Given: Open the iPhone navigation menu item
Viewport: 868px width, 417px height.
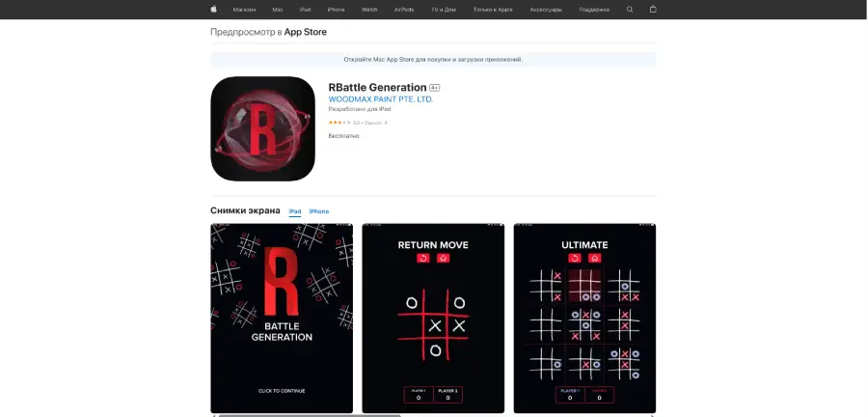Looking at the screenshot, I should tap(336, 10).
